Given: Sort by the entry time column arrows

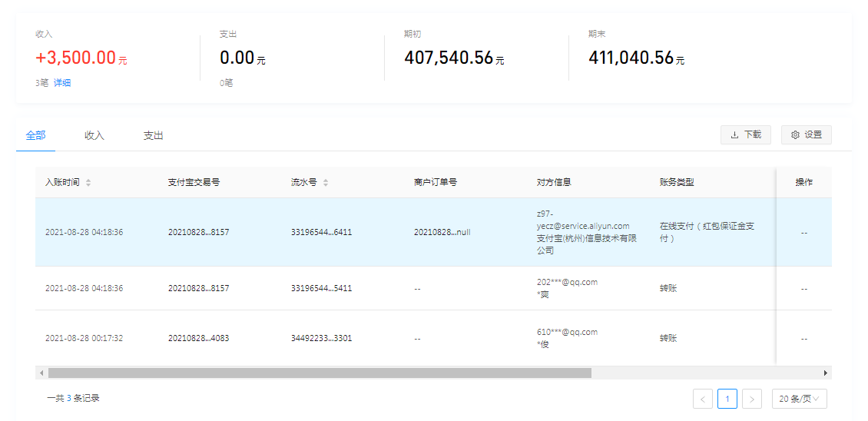Looking at the screenshot, I should (88, 183).
